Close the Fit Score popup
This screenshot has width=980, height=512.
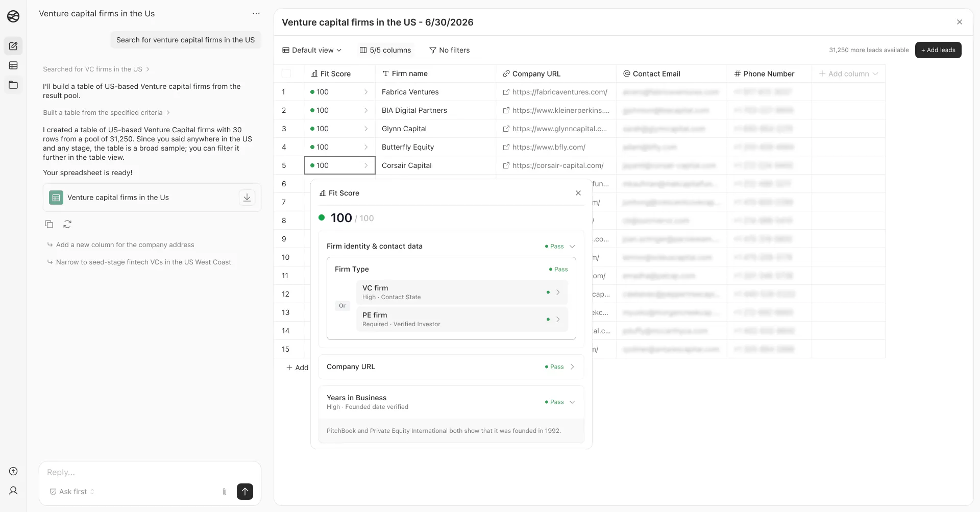click(578, 193)
